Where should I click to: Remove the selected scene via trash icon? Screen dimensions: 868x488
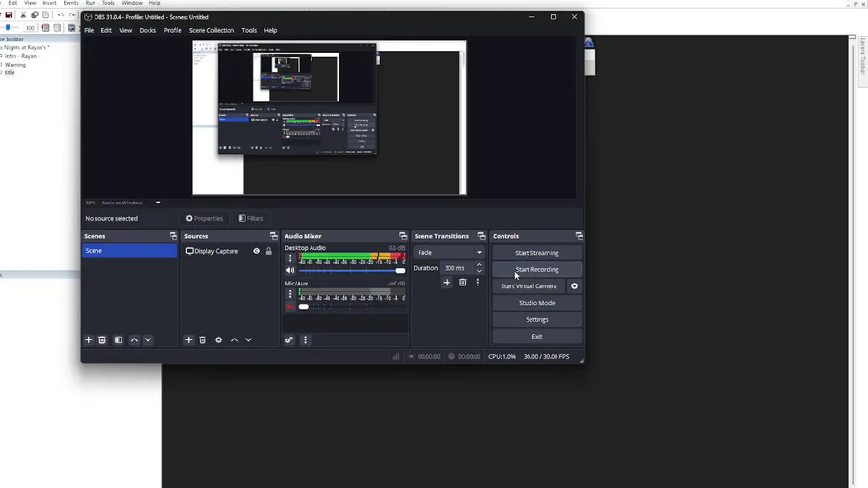click(102, 339)
